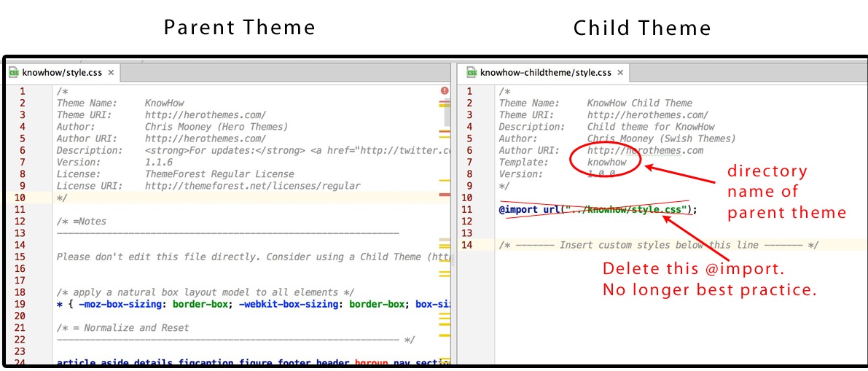Click the Author URI link in child theme
This screenshot has height=371, width=868.
point(645,150)
